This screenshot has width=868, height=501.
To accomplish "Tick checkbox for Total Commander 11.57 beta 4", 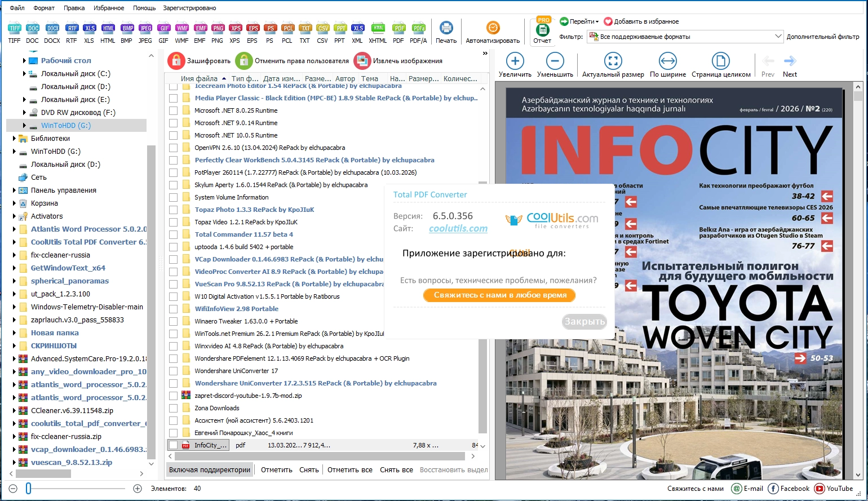I will (x=174, y=234).
